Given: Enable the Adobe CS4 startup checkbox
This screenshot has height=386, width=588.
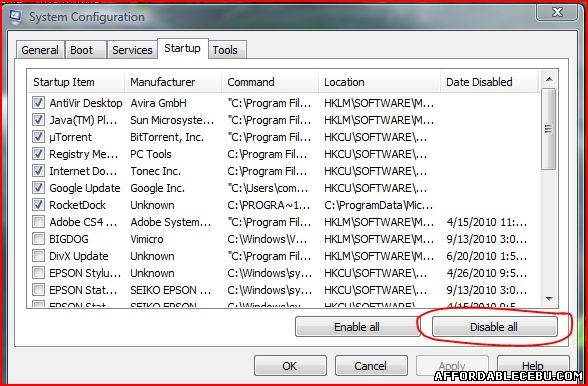Looking at the screenshot, I should point(38,222).
